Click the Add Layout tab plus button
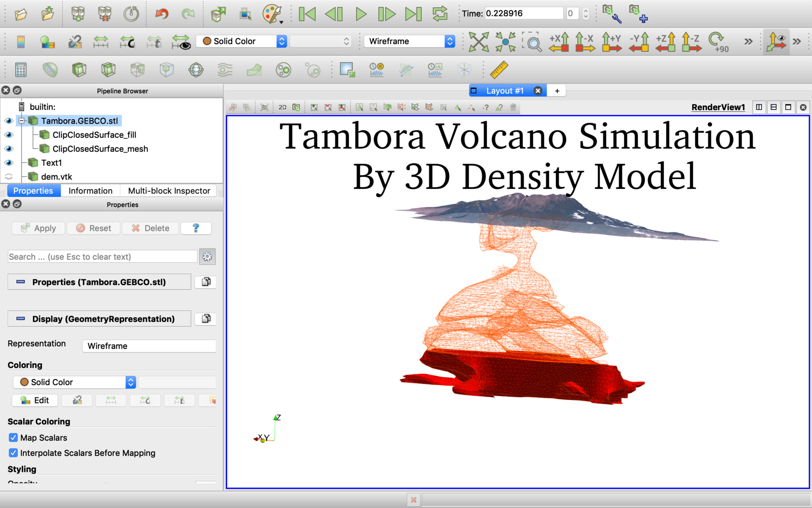Image resolution: width=812 pixels, height=508 pixels. point(557,90)
